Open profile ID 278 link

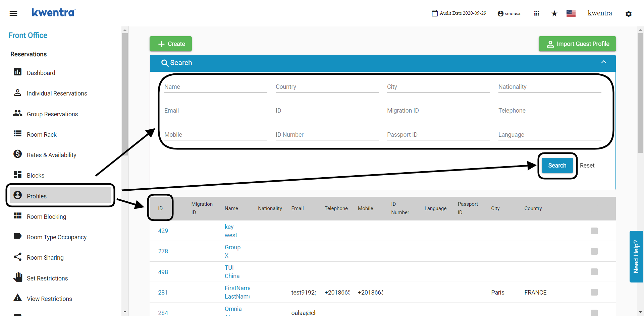[x=163, y=251]
